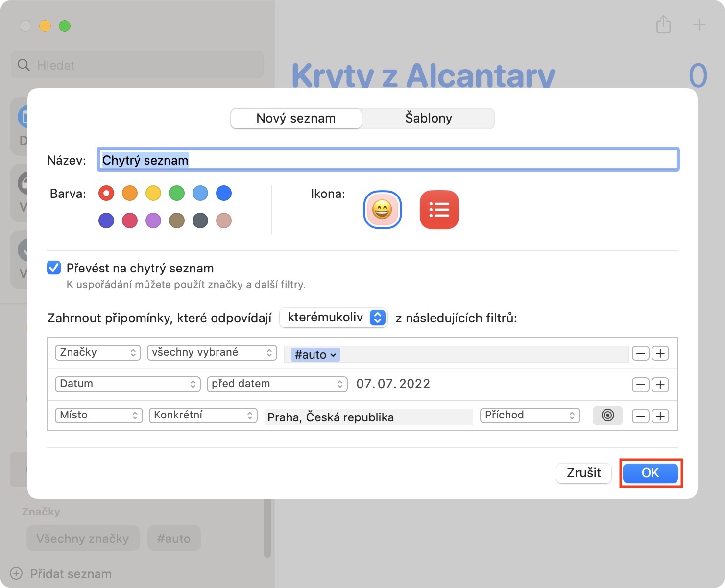Click the date value 07.07.2022
Image resolution: width=725 pixels, height=588 pixels.
(x=393, y=384)
